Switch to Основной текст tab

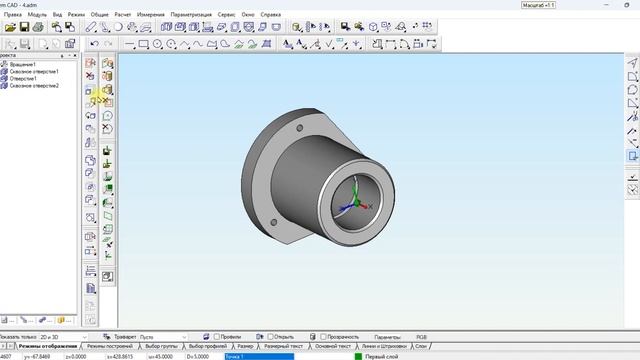coord(333,346)
